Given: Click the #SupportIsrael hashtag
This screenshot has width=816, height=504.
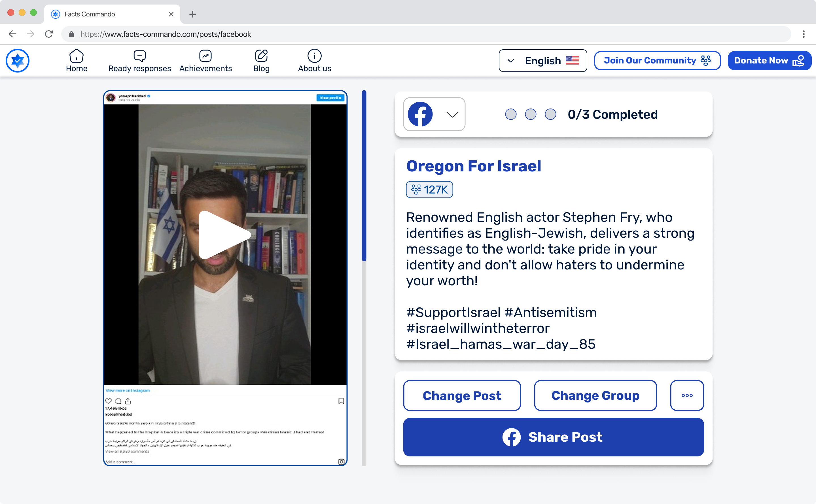Looking at the screenshot, I should tap(453, 312).
